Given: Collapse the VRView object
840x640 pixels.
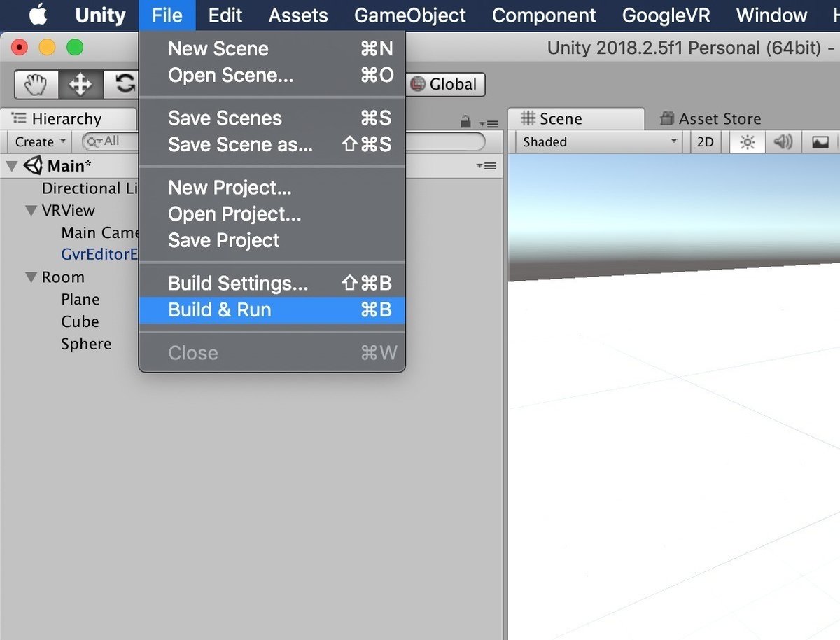Looking at the screenshot, I should click(x=31, y=211).
